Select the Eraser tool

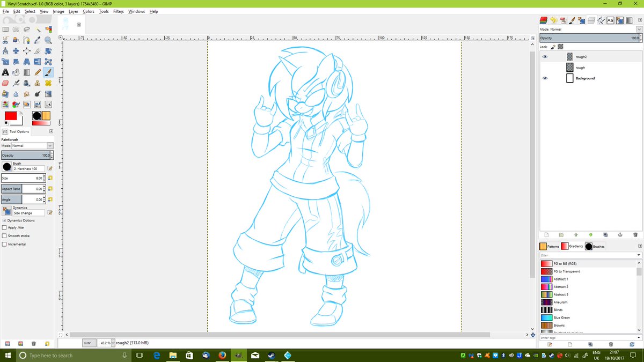pos(5,83)
